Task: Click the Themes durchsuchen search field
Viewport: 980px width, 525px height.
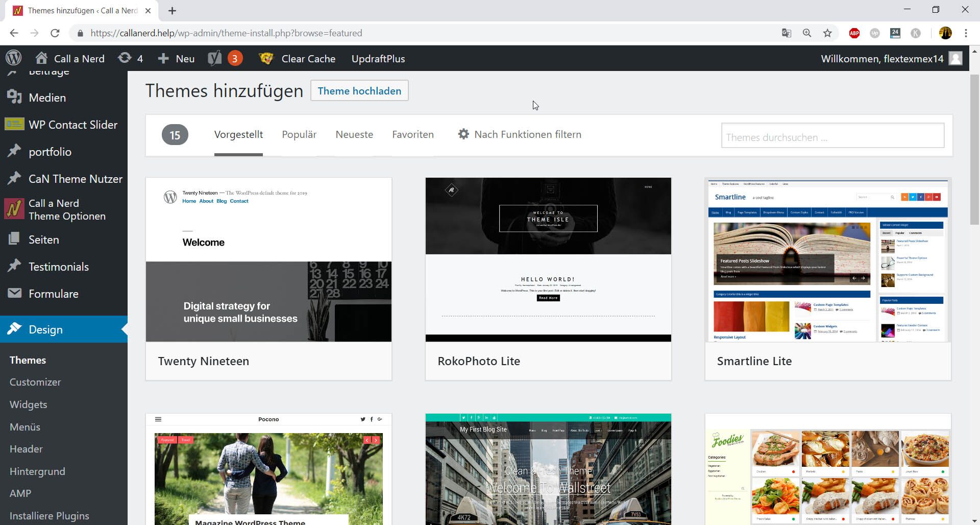Action: point(832,136)
